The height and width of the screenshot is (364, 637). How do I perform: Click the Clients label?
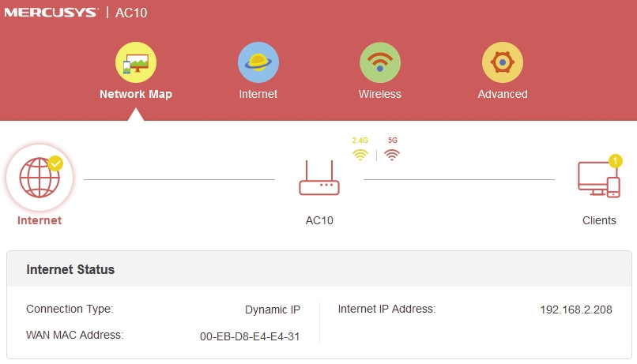(599, 220)
